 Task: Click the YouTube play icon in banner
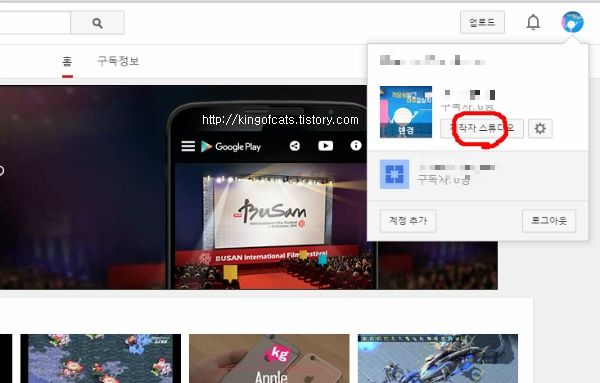tap(326, 146)
